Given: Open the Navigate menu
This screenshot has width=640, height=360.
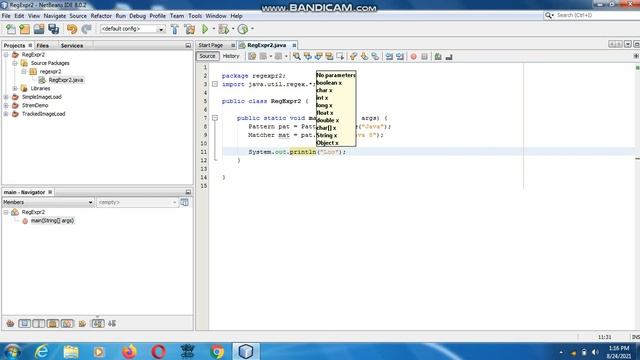Looking at the screenshot, I should click(x=55, y=16).
